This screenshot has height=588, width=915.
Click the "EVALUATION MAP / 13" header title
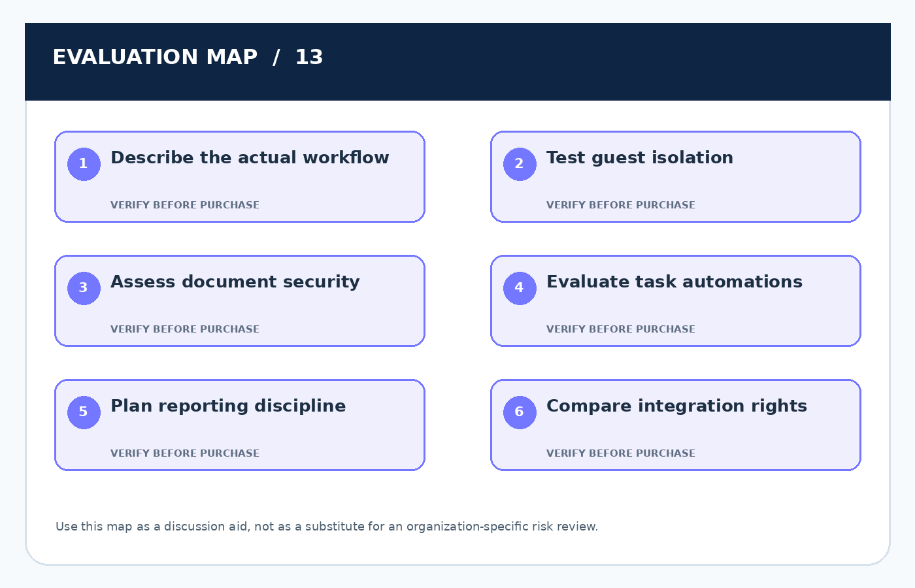click(188, 57)
